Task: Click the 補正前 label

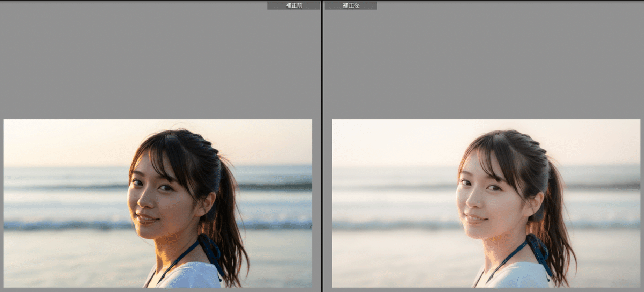Action: 294,5
